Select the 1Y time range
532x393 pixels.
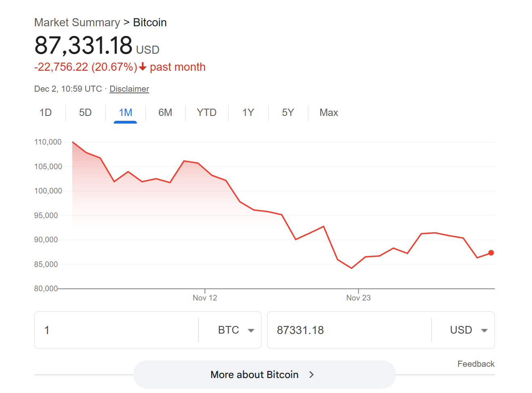pyautogui.click(x=248, y=113)
